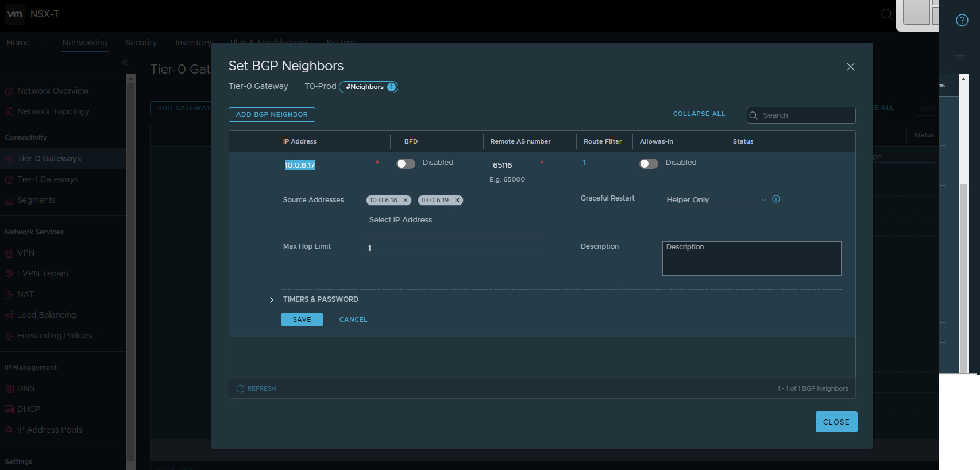This screenshot has height=470, width=980.
Task: Click the EVPN Tenant sidebar icon
Action: pyautogui.click(x=9, y=274)
